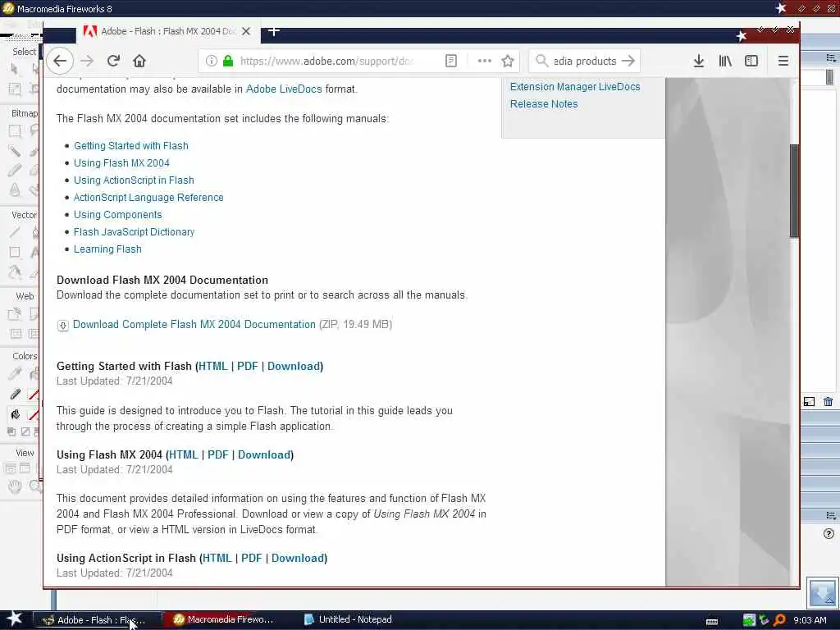This screenshot has width=840, height=630.
Task: Open the browser home page
Action: coord(139,61)
